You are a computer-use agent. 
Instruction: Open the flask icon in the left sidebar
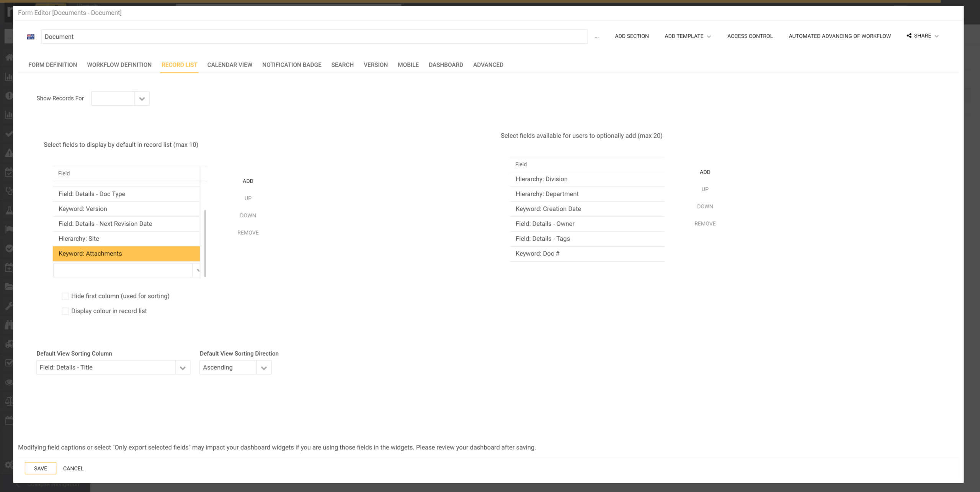tap(10, 210)
